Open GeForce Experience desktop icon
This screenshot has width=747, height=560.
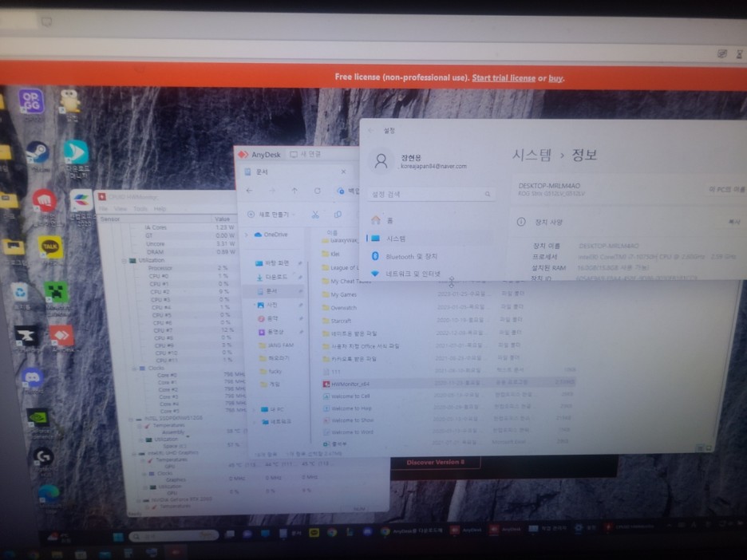[x=39, y=418]
